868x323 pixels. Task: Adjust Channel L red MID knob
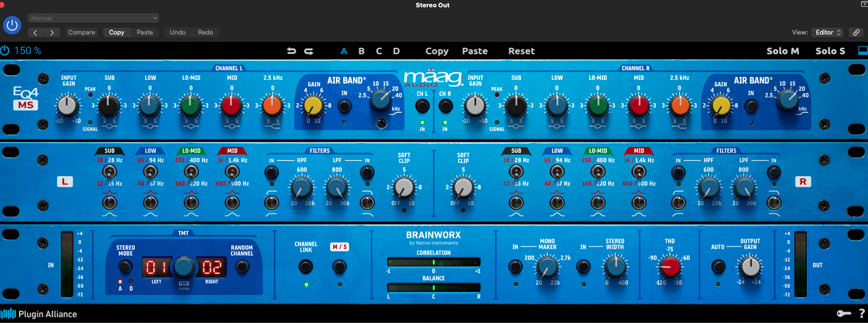231,105
